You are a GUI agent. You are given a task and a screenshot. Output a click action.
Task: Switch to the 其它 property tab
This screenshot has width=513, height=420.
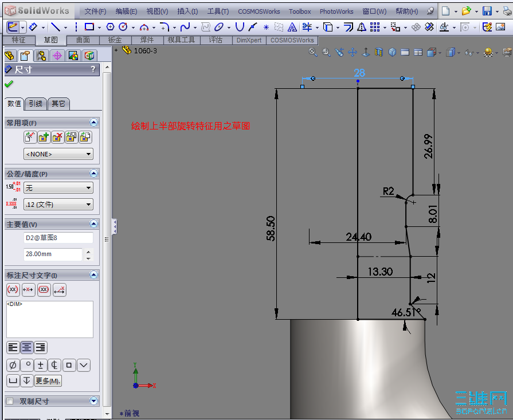pos(58,104)
